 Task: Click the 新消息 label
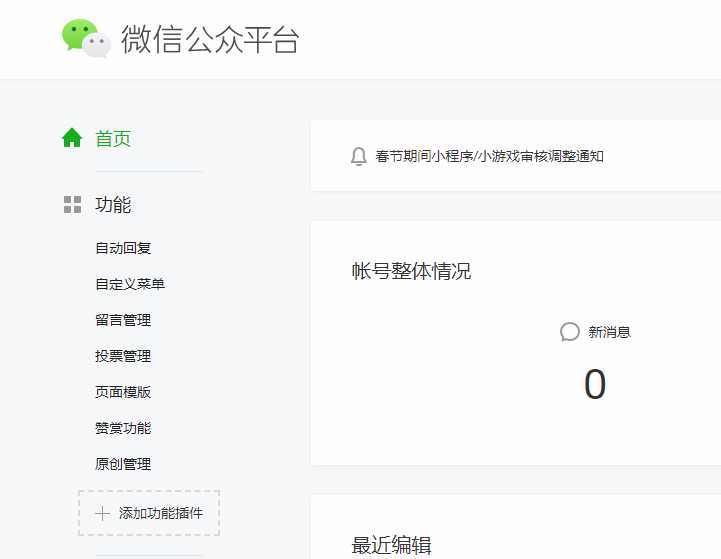tap(609, 332)
